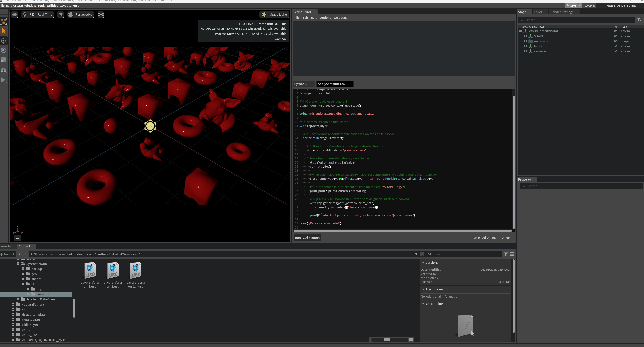644x347 pixels.
Task: Expand the SHAPES prim
Action: (x=525, y=36)
